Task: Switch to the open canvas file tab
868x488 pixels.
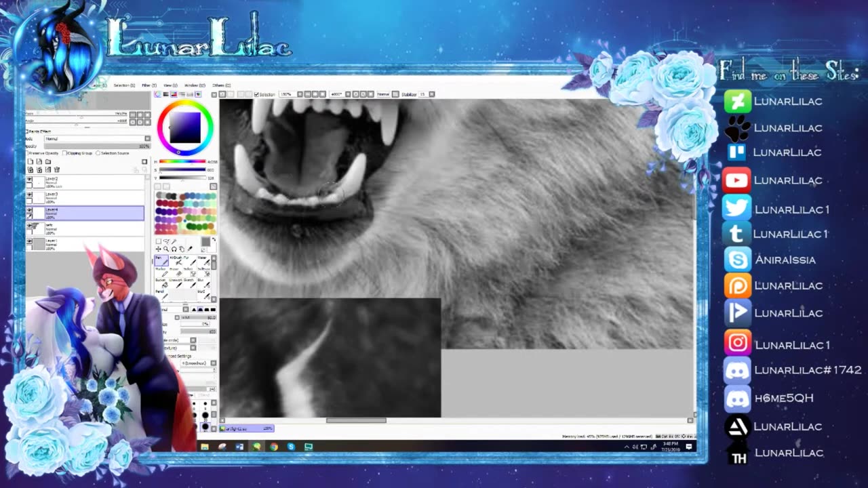Action: click(247, 428)
